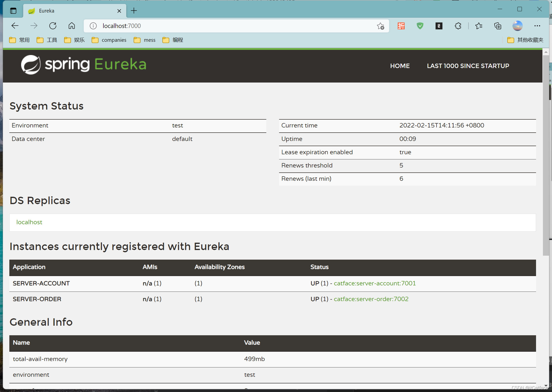The height and width of the screenshot is (392, 552).
Task: Open a new browser tab
Action: [x=134, y=11]
